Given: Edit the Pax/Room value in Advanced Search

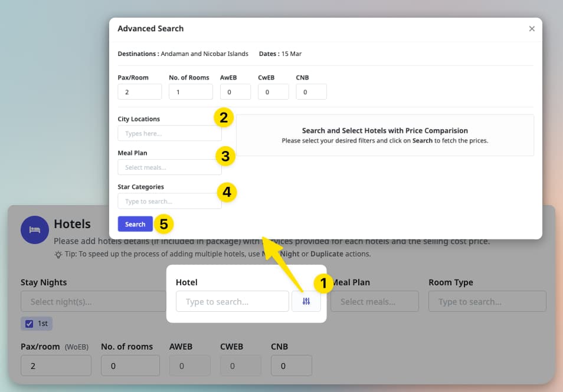Looking at the screenshot, I should (x=139, y=91).
